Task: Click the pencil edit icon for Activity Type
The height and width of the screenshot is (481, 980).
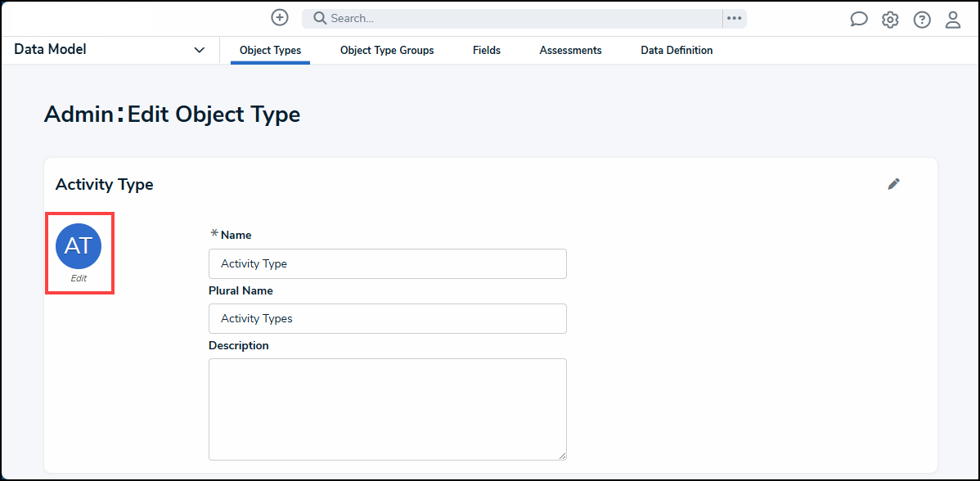Action: coord(894,184)
